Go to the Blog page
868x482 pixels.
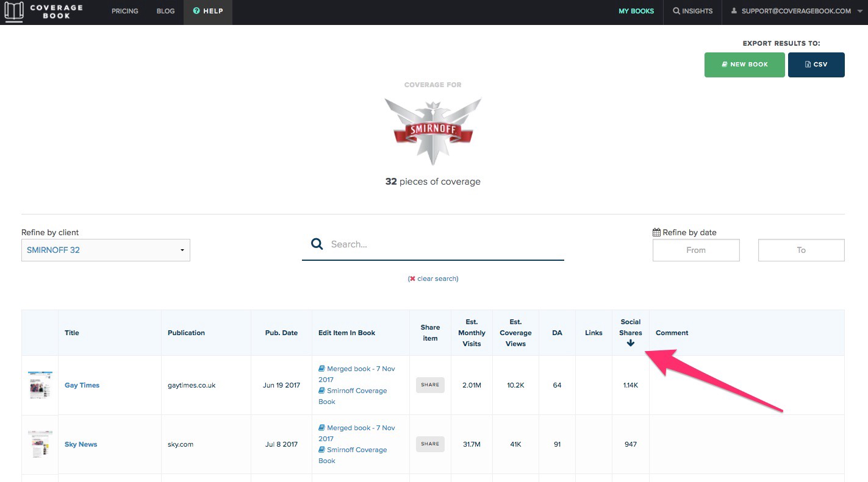point(165,11)
